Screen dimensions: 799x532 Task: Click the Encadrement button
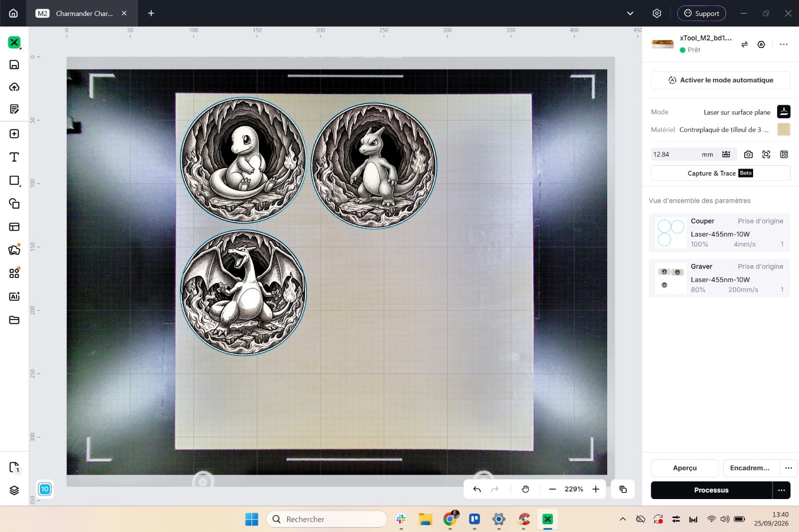751,468
